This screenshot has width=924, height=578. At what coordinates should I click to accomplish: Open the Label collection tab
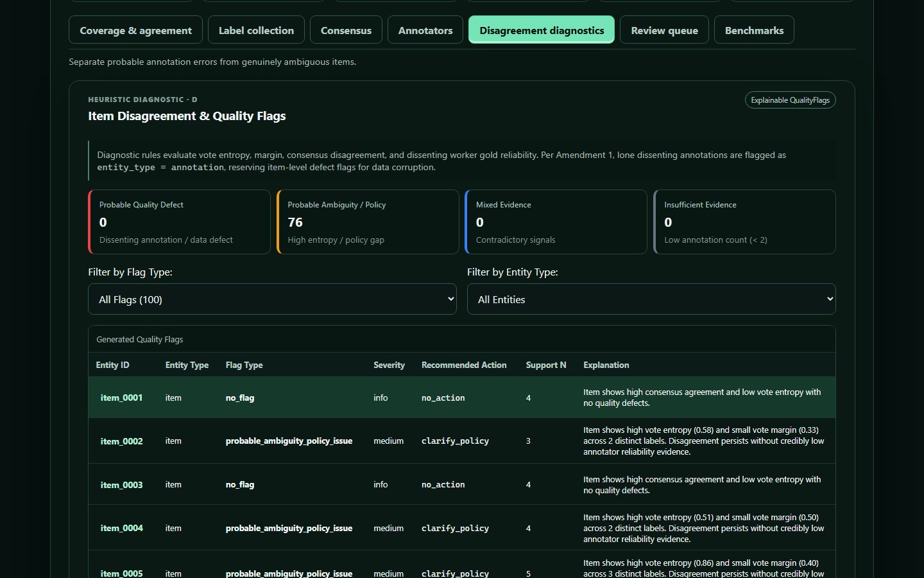pyautogui.click(x=256, y=30)
